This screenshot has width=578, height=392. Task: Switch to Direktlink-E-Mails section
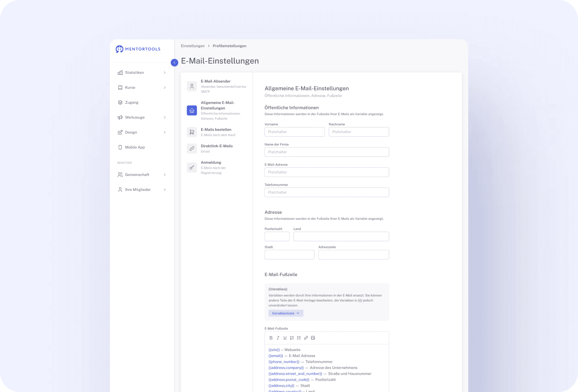[x=217, y=148]
